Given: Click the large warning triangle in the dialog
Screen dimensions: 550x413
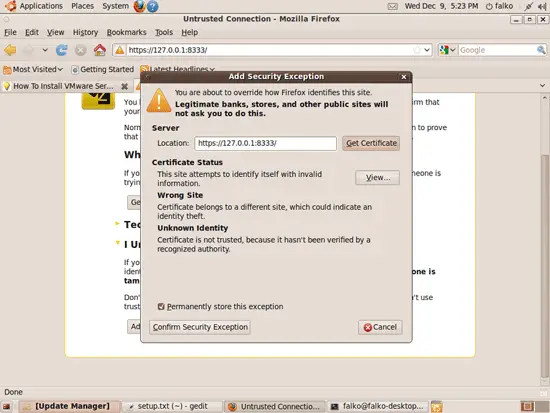Looking at the screenshot, I should point(159,101).
